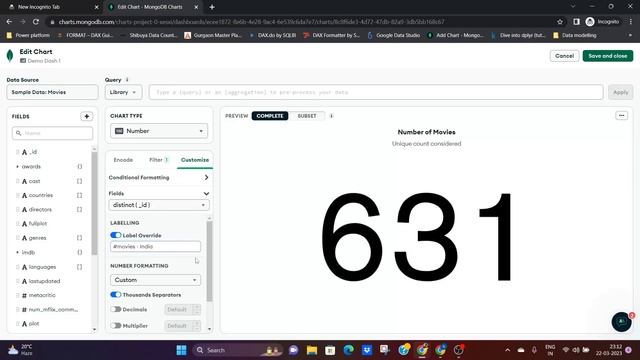Enable the Decimals switch
640x360 pixels.
coord(116,309)
